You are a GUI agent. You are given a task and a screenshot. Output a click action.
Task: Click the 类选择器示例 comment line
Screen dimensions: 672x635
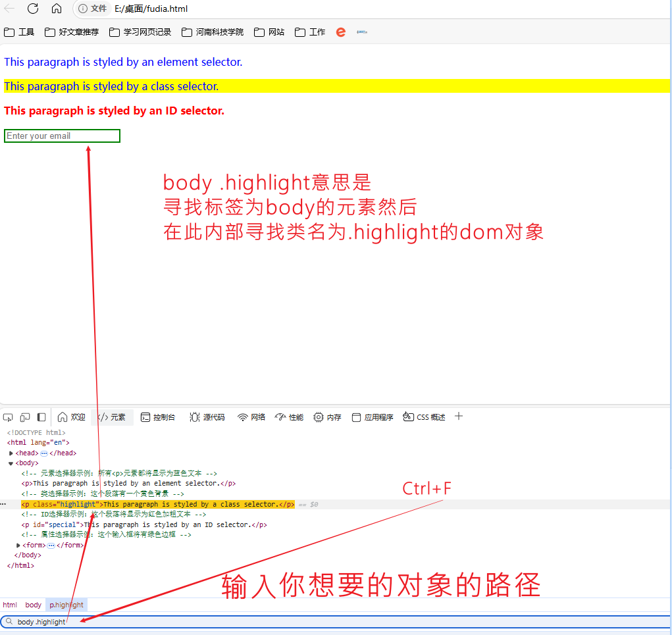pyautogui.click(x=103, y=494)
